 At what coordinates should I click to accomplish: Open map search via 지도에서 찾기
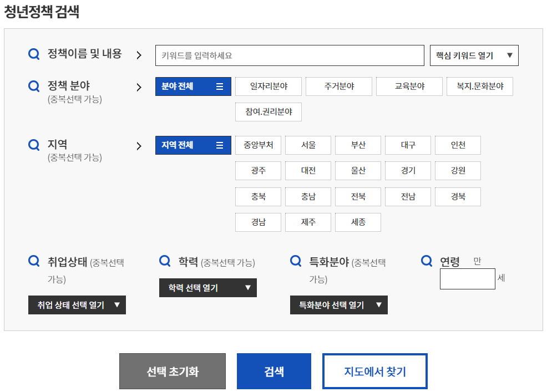pyautogui.click(x=374, y=371)
